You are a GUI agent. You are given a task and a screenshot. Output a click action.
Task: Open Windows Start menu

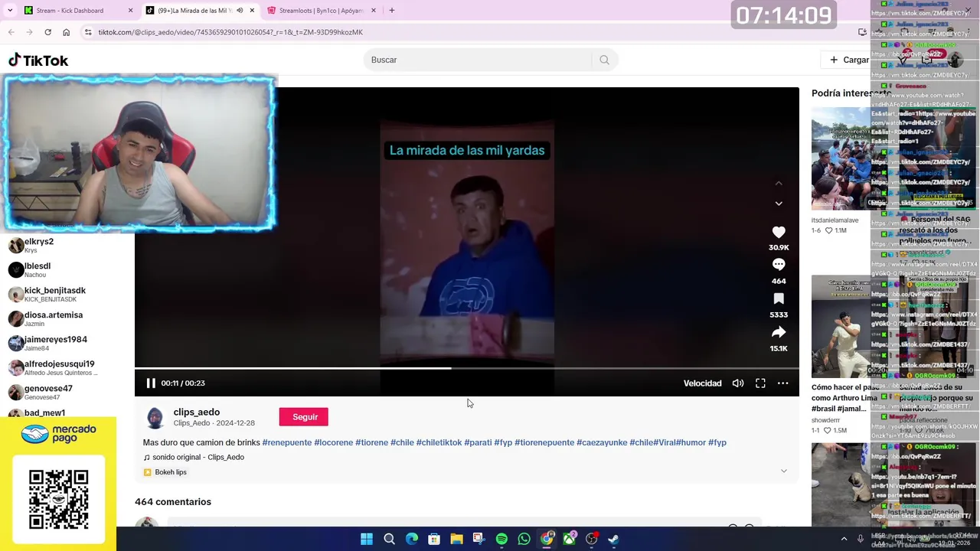pyautogui.click(x=367, y=540)
